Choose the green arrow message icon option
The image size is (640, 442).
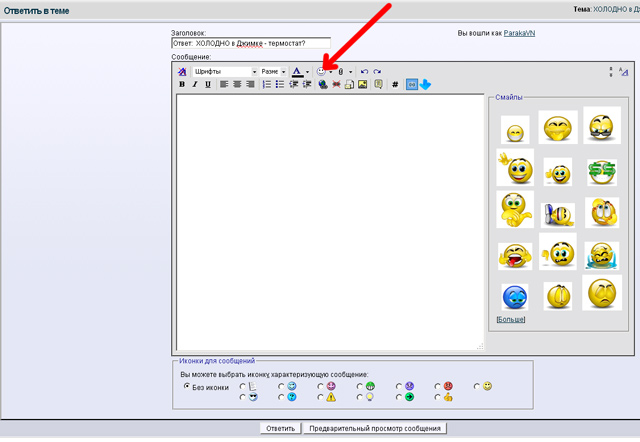click(x=407, y=397)
